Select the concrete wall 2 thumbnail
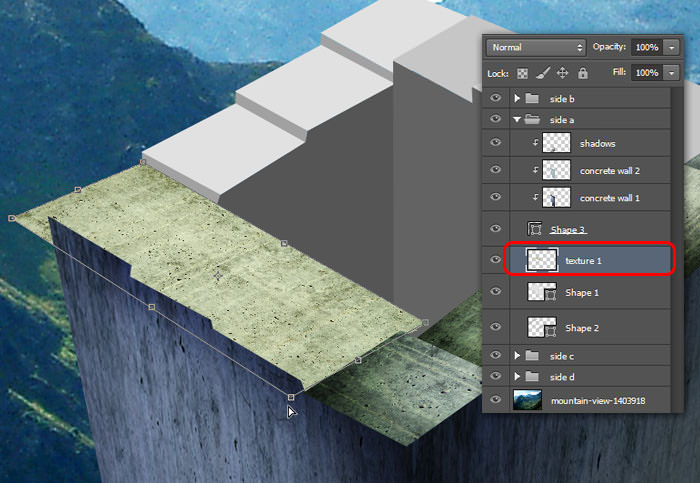Image resolution: width=700 pixels, height=483 pixels. [556, 171]
